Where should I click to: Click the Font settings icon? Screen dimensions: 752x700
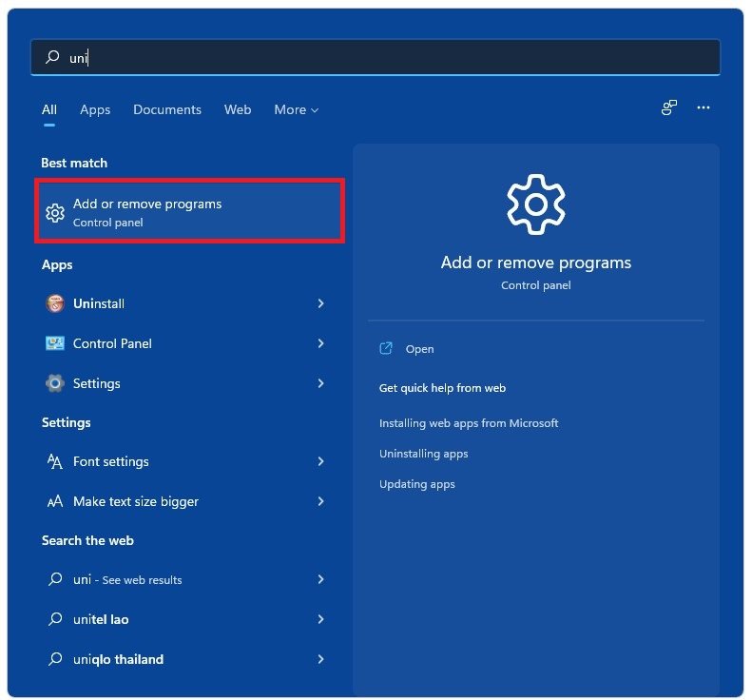pos(55,461)
